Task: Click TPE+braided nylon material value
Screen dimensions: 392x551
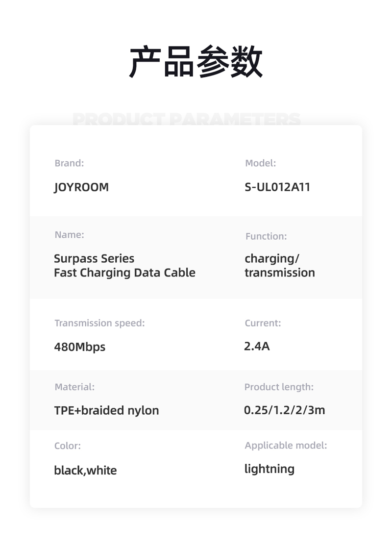Action: [106, 410]
